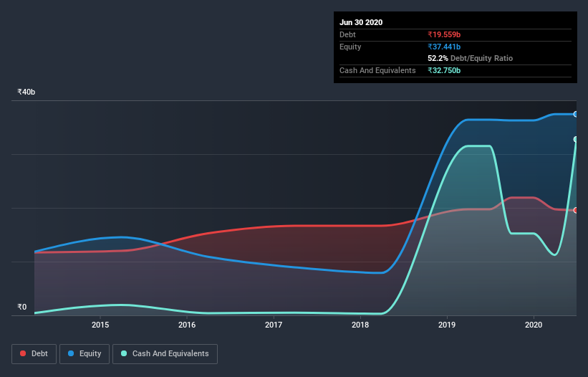
Task: Click the ₹0 y-axis label
Action: tap(22, 307)
